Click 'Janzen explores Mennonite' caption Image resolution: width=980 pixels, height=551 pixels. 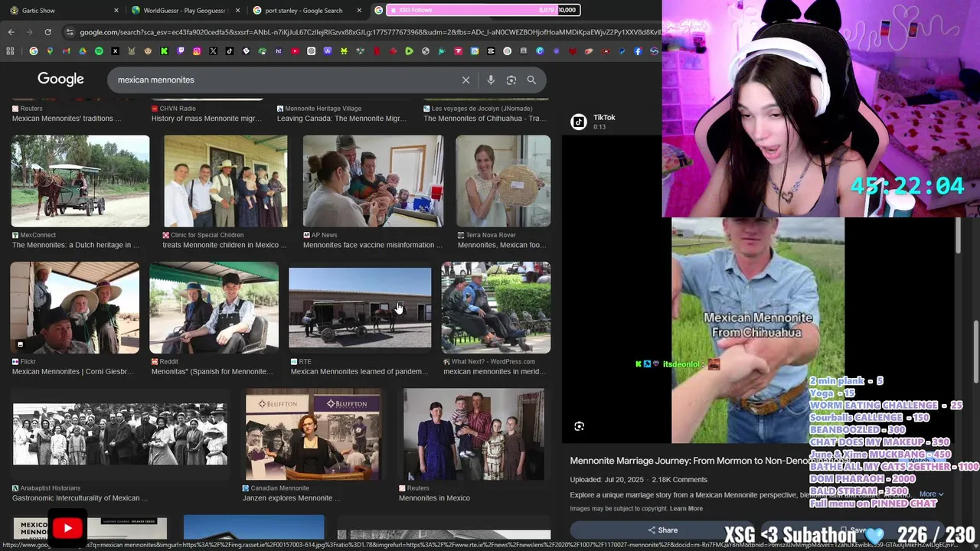[x=292, y=498]
